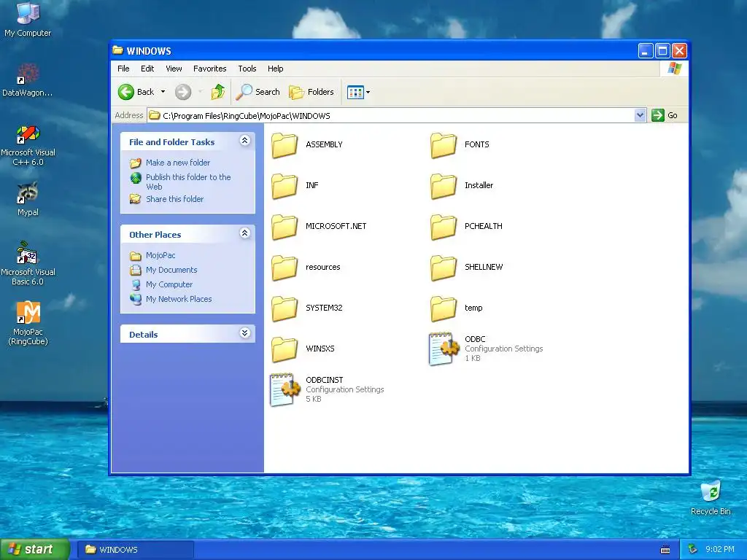Open the Views dropdown arrow
This screenshot has height=560, width=747.
(x=368, y=93)
